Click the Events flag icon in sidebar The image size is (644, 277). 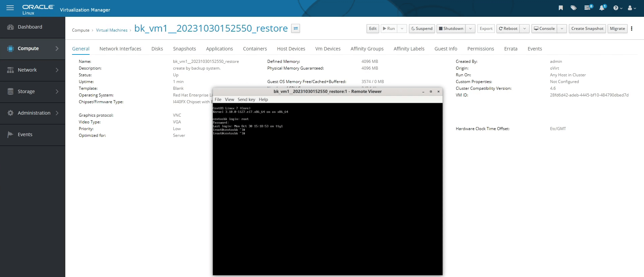click(x=10, y=134)
